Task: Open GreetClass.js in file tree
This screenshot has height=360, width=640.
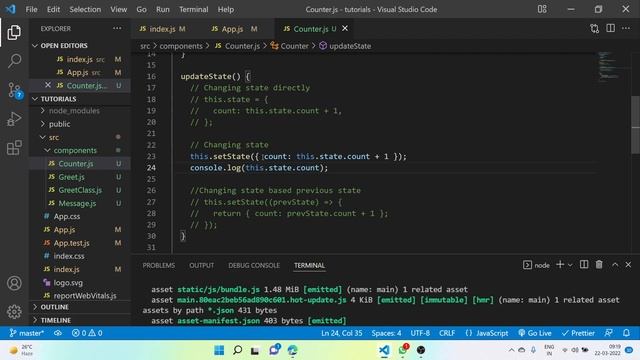Action: [80, 190]
